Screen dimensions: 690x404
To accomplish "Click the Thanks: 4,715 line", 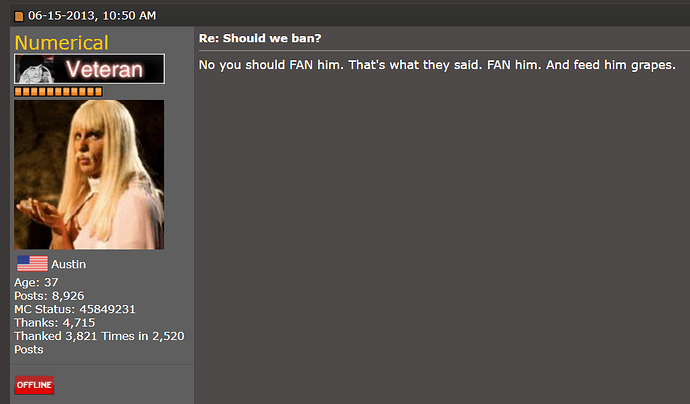I will pos(55,323).
